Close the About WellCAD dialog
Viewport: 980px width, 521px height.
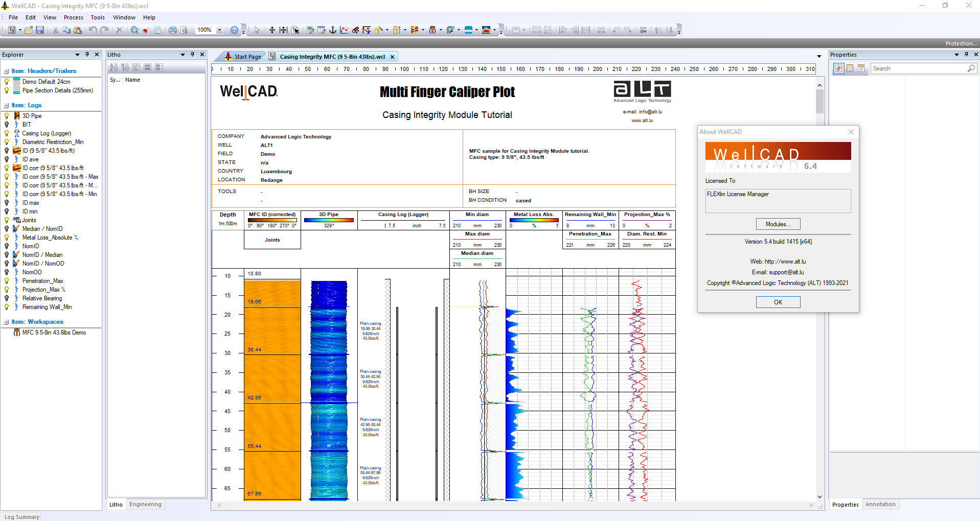(x=851, y=132)
